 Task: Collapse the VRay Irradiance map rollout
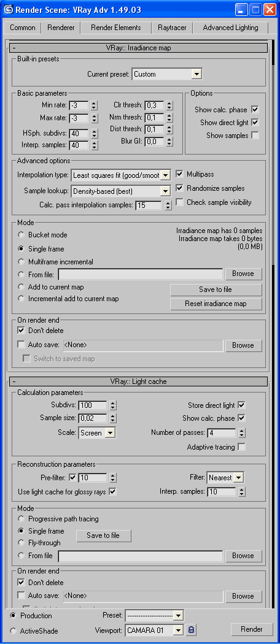coord(138,48)
